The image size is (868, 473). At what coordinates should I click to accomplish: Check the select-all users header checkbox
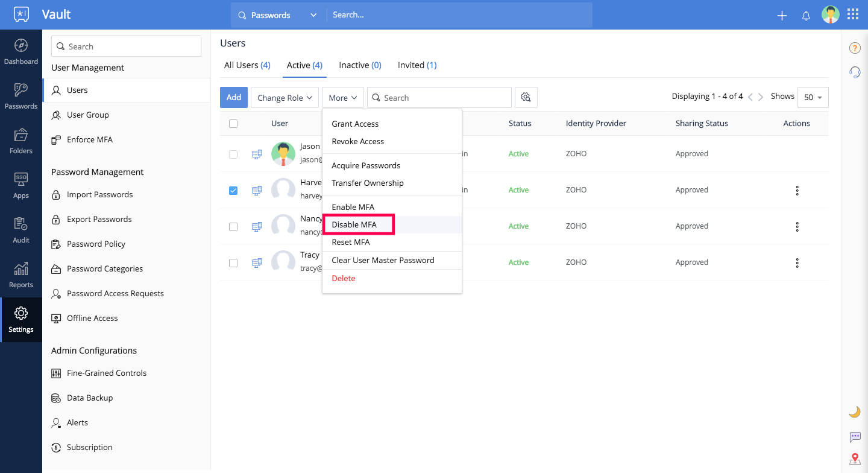[x=233, y=123]
